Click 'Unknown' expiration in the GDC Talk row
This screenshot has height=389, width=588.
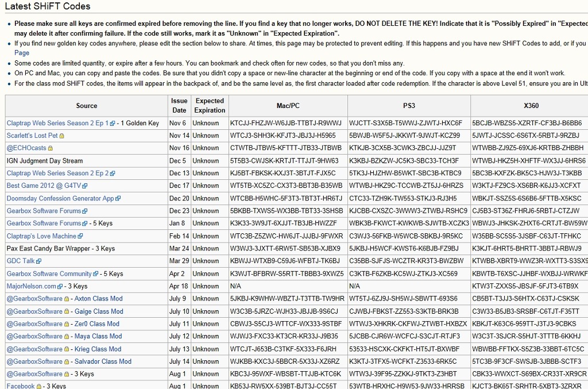tap(206, 261)
